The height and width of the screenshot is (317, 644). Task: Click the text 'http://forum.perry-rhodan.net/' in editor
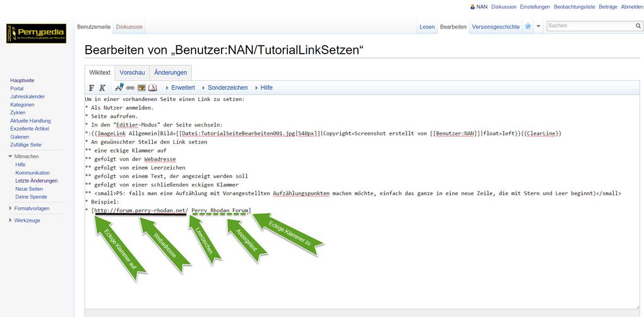(141, 211)
